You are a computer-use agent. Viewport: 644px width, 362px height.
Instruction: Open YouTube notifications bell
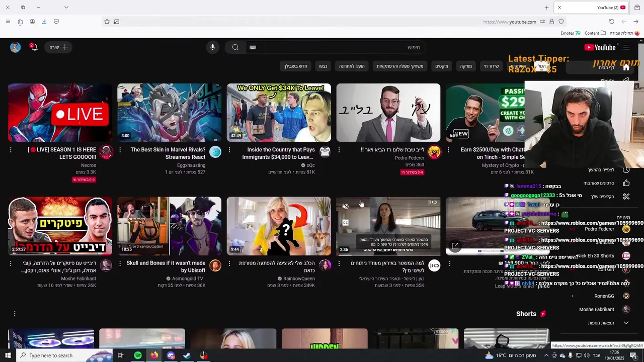33,47
